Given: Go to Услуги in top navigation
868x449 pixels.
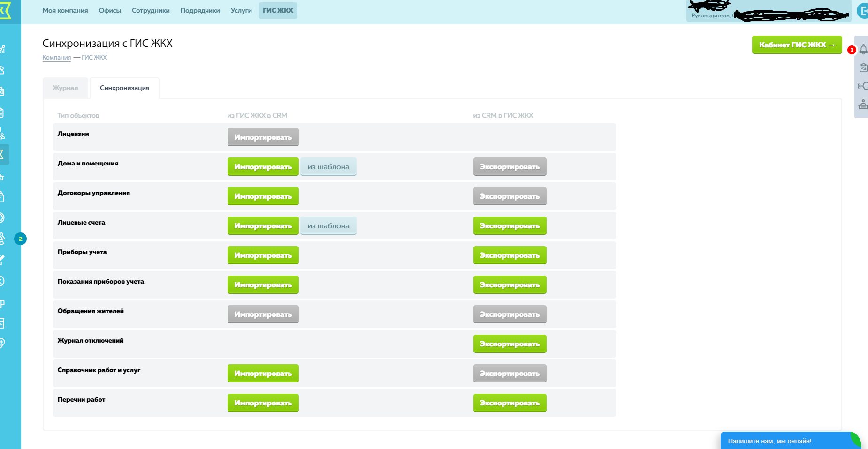Looking at the screenshot, I should tap(241, 10).
